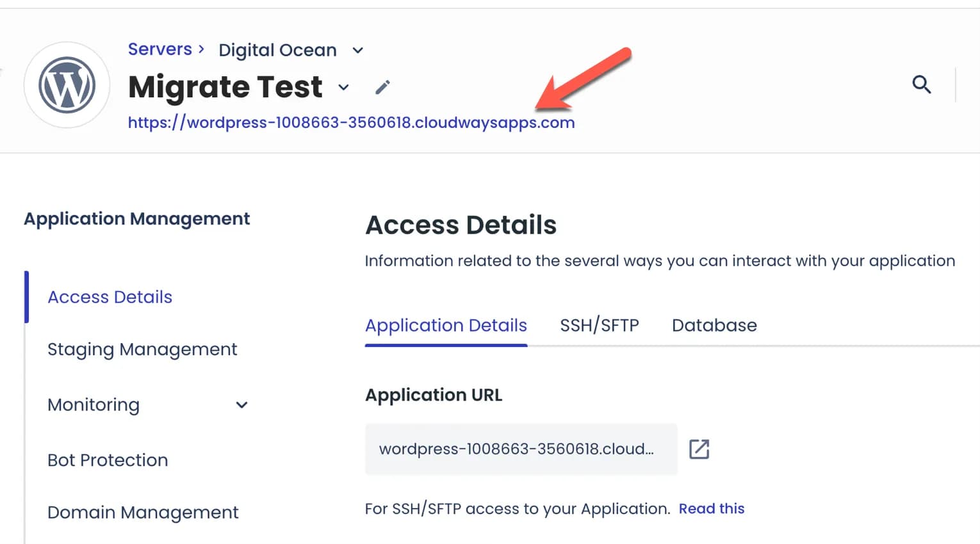The width and height of the screenshot is (980, 544).
Task: Click the WordPress application logo
Action: point(67,85)
